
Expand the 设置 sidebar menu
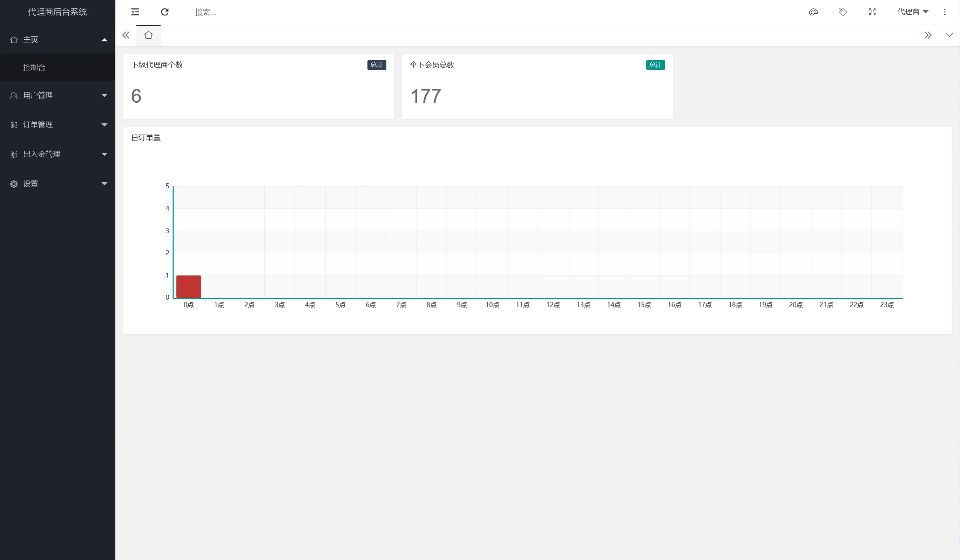point(57,184)
